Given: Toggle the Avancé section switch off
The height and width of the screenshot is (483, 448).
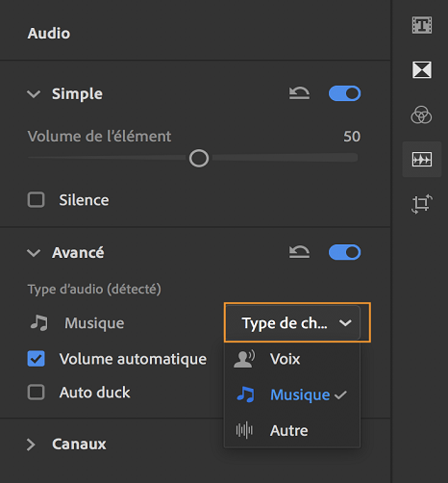Looking at the screenshot, I should point(344,252).
